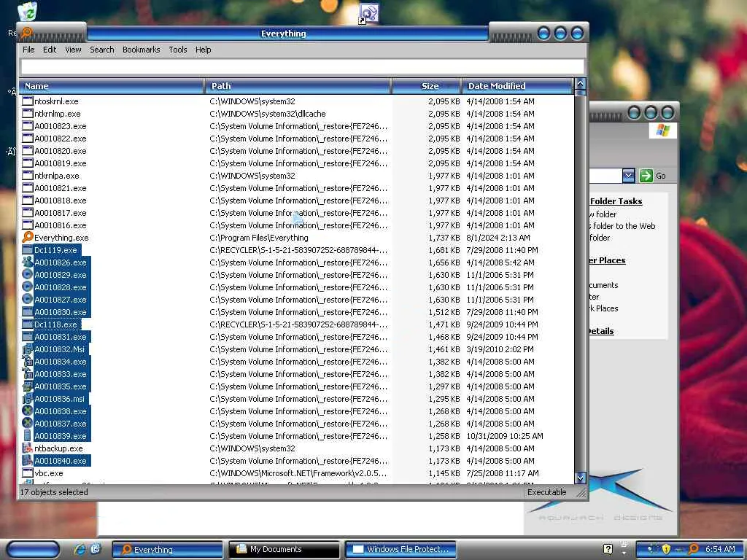Click the Start button on the taskbar
The height and width of the screenshot is (560, 747).
tap(34, 550)
